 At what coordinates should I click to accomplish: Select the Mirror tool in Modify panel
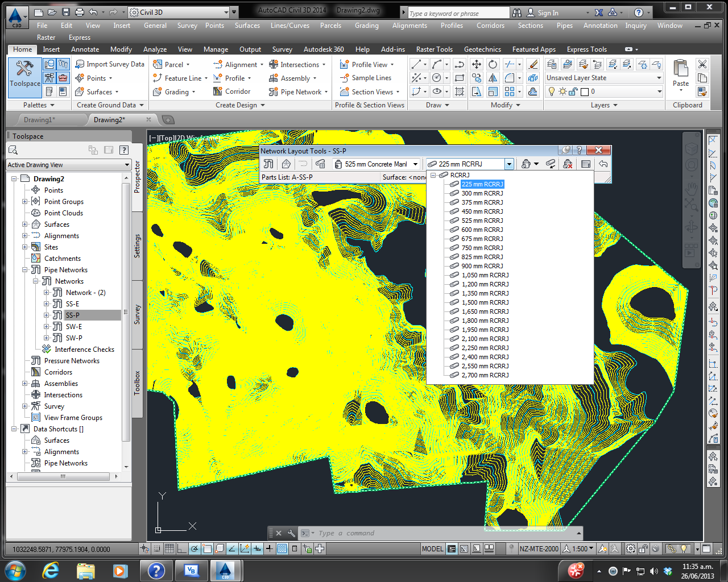(x=493, y=78)
